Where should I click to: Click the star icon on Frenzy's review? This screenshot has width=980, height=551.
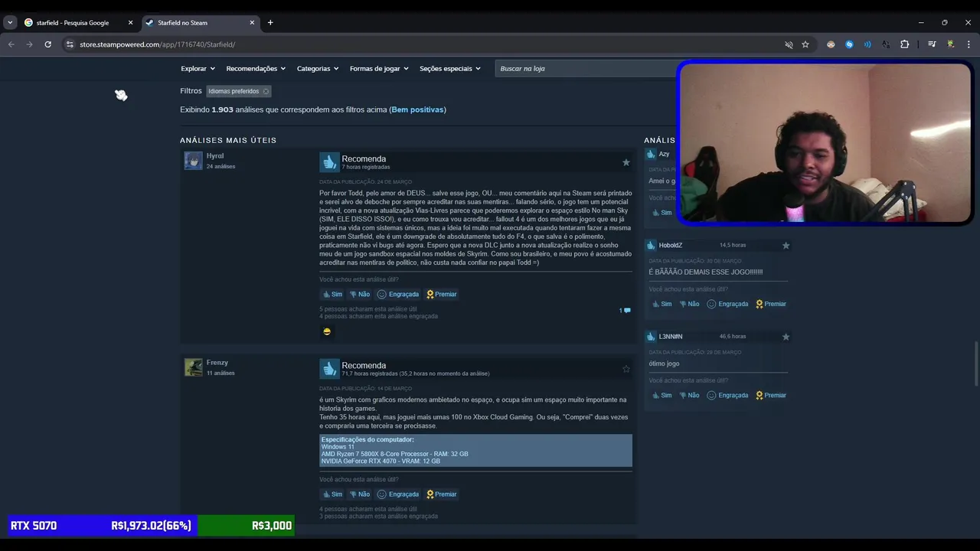point(626,369)
